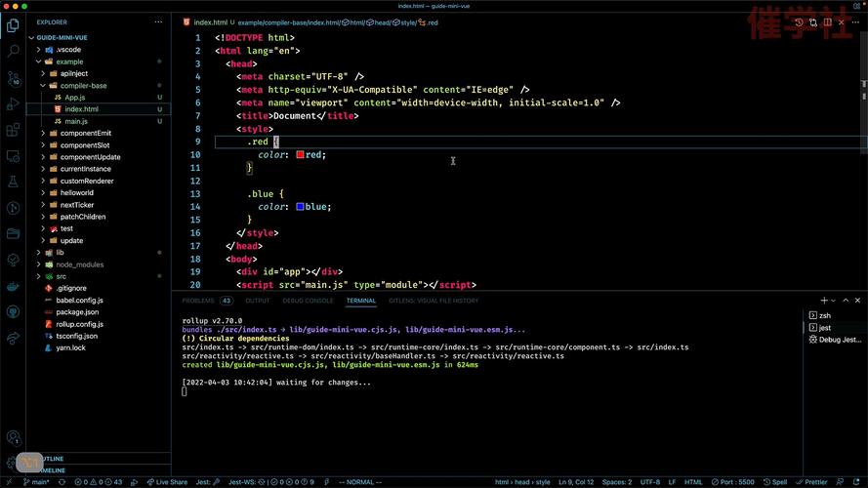The height and width of the screenshot is (488, 868).
Task: Change LF end of line sequence
Action: (672, 482)
